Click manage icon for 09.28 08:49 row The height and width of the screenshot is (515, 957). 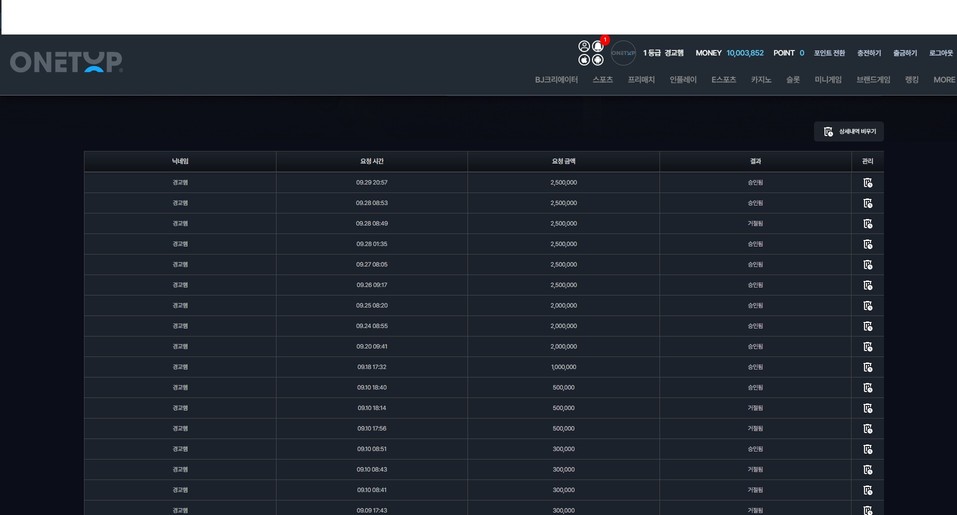click(867, 224)
